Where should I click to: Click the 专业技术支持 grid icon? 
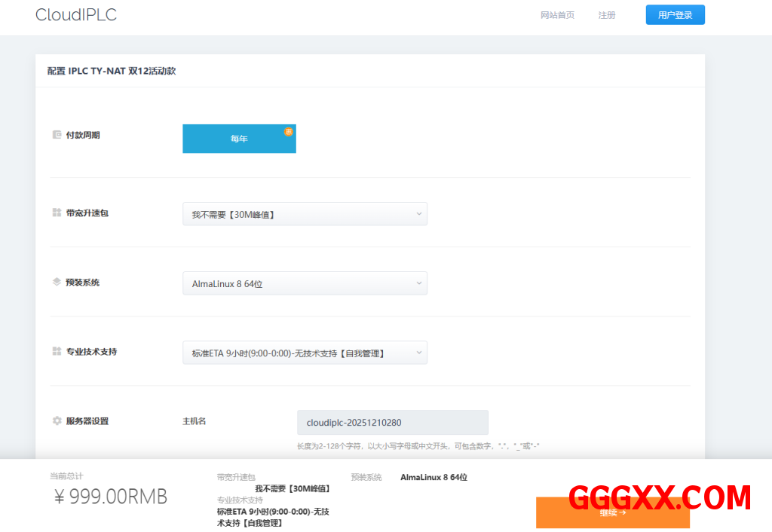tap(57, 352)
